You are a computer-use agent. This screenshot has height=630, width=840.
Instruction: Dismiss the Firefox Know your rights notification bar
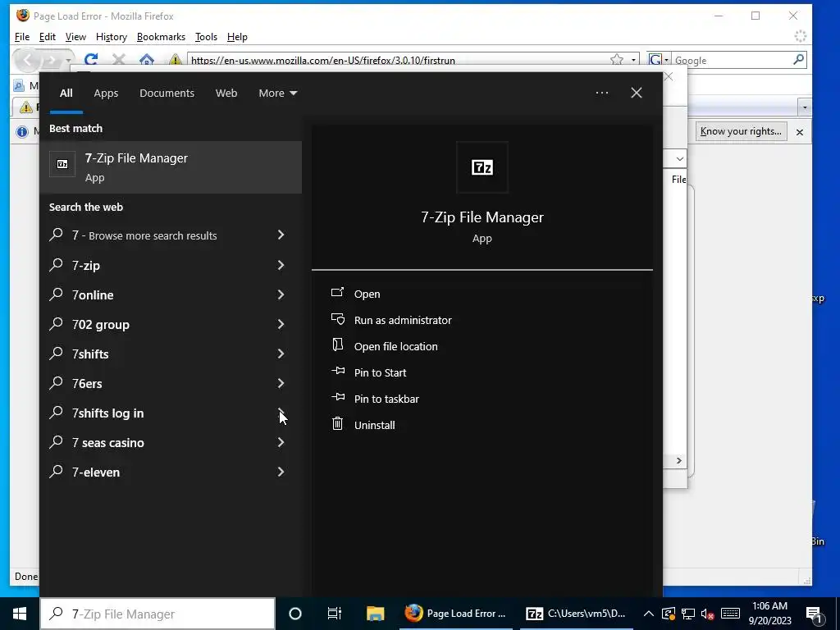pos(799,132)
